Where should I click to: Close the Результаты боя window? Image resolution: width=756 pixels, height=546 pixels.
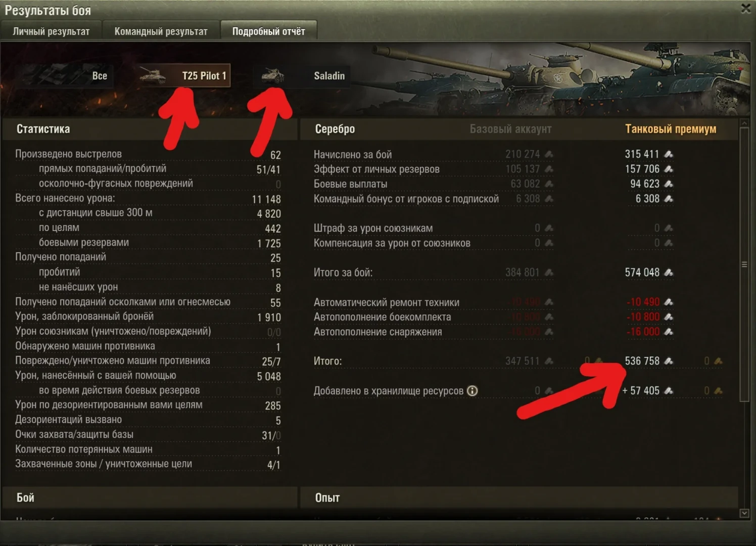746,8
